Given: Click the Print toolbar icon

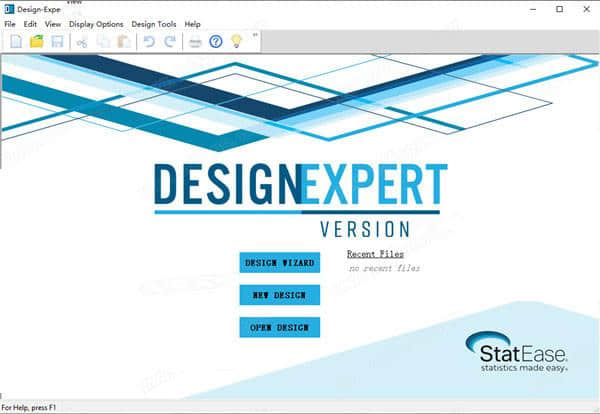Looking at the screenshot, I should 196,41.
